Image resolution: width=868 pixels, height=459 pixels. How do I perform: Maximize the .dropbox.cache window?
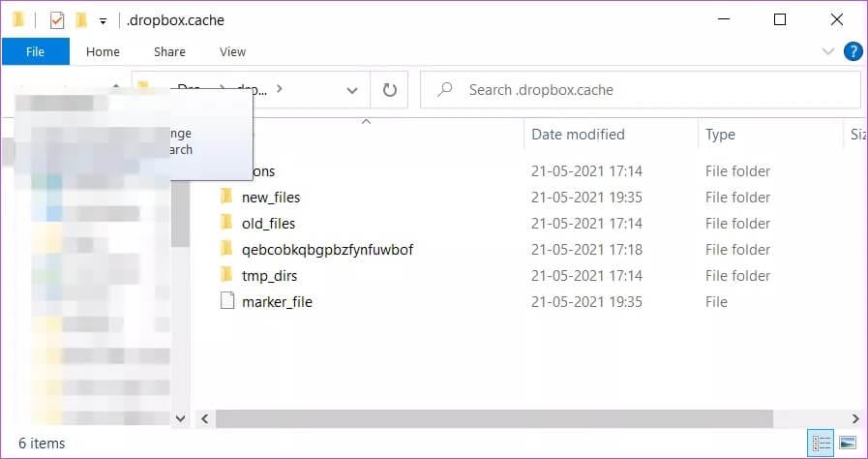point(779,20)
